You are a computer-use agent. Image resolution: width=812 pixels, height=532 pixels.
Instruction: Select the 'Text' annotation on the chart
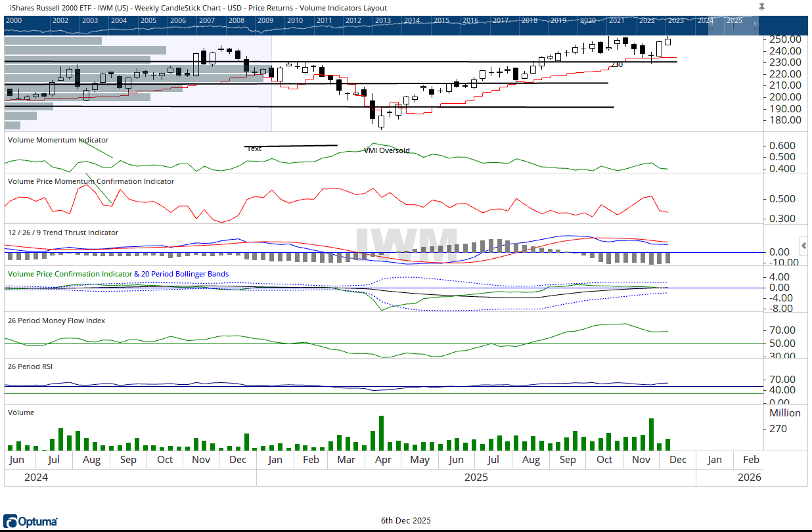(x=254, y=148)
